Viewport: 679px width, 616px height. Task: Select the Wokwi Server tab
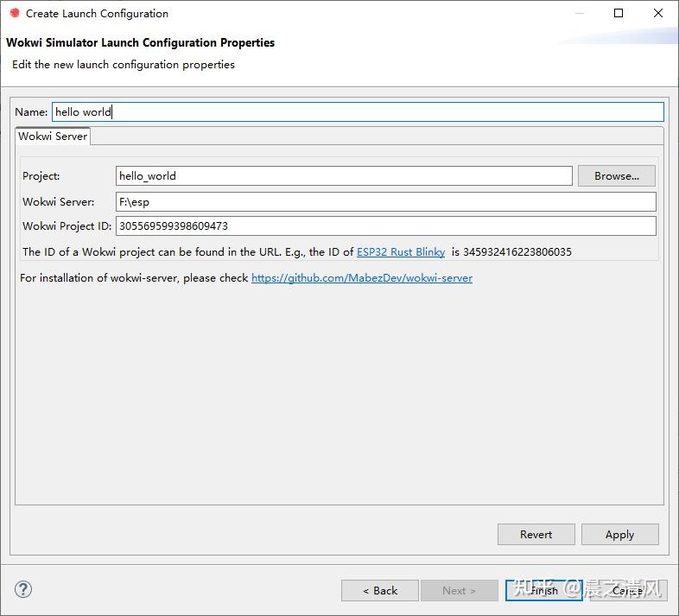(x=53, y=136)
